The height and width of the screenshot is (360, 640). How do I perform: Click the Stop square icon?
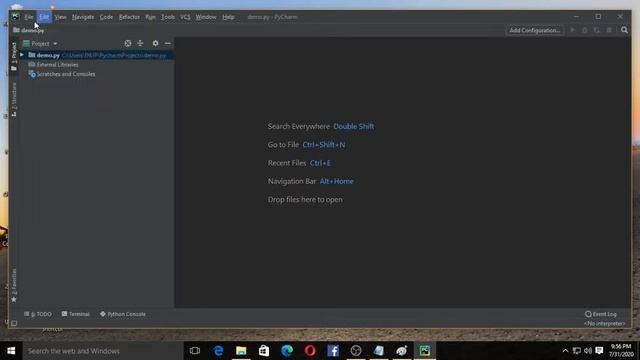[x=609, y=30]
